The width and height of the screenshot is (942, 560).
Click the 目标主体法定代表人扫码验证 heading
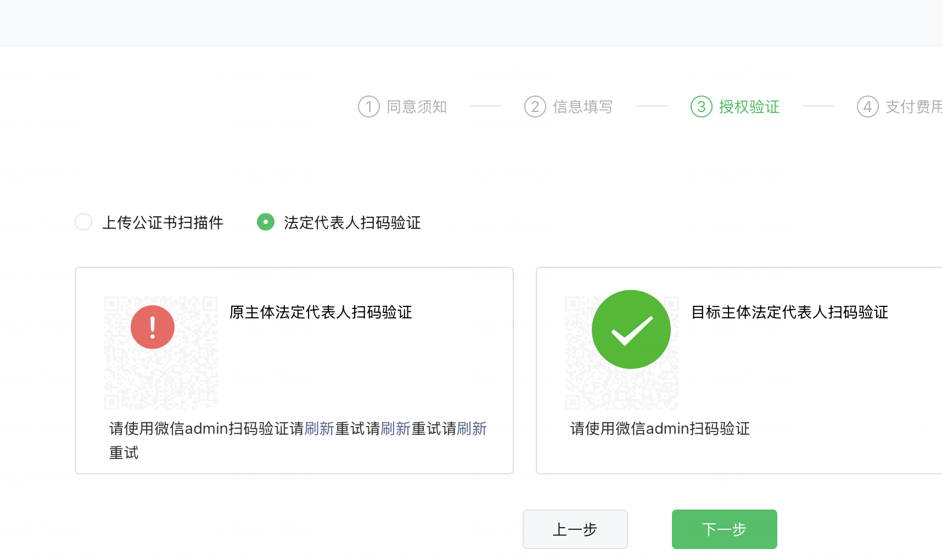pyautogui.click(x=790, y=312)
